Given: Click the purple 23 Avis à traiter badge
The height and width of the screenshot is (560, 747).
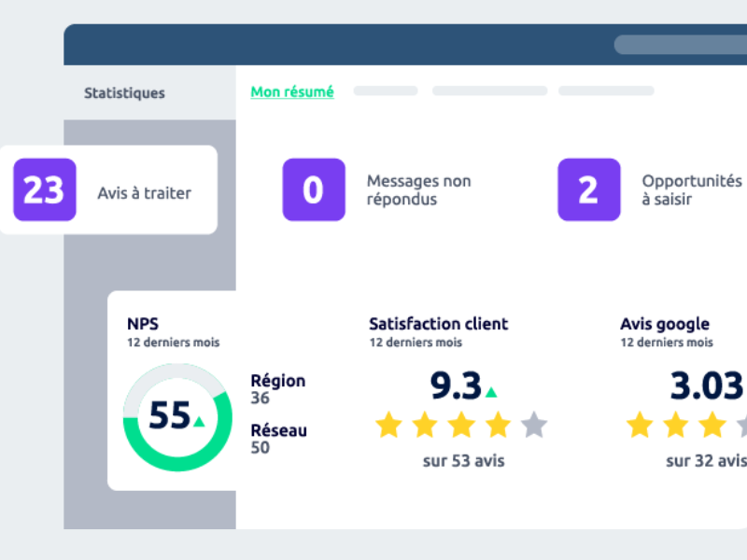Looking at the screenshot, I should tap(43, 189).
